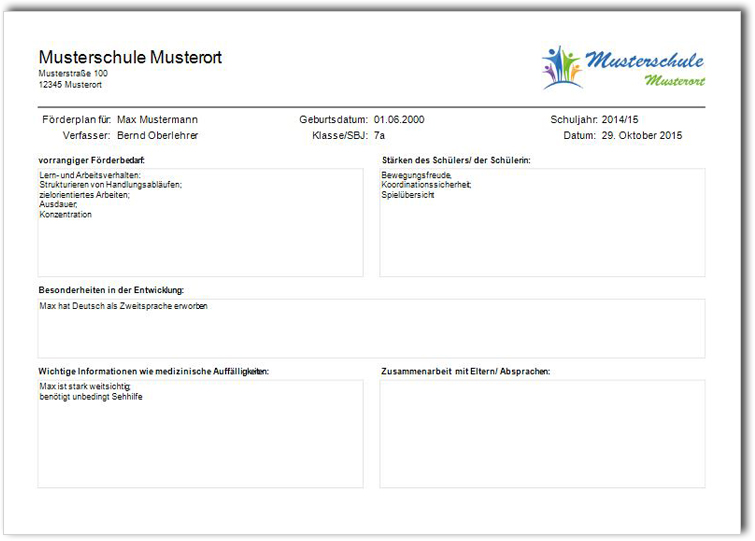755x541 pixels.
Task: Click the student name 'Max Mustermann'
Action: click(157, 119)
